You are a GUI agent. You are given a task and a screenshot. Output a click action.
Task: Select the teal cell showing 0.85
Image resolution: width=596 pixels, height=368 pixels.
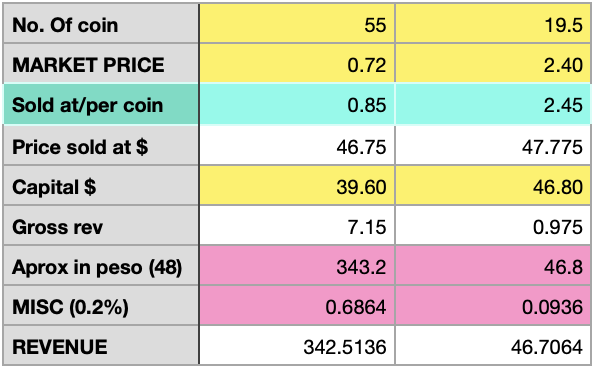297,104
